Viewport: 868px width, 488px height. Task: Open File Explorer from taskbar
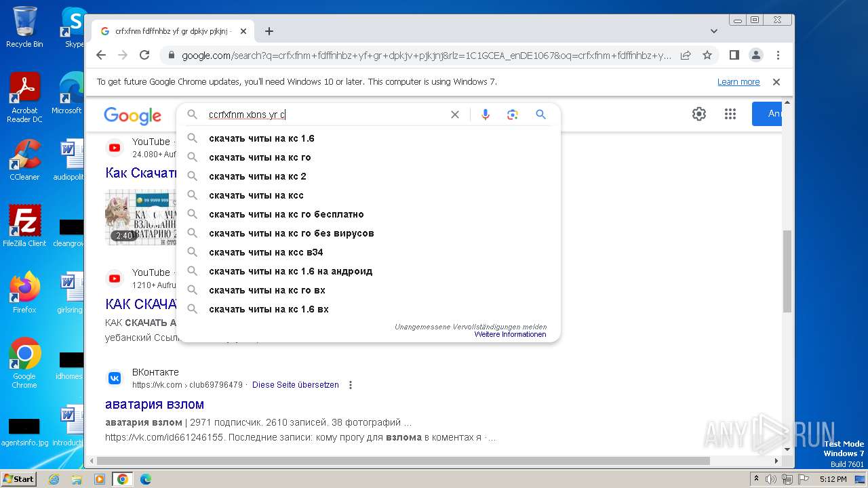click(x=77, y=479)
